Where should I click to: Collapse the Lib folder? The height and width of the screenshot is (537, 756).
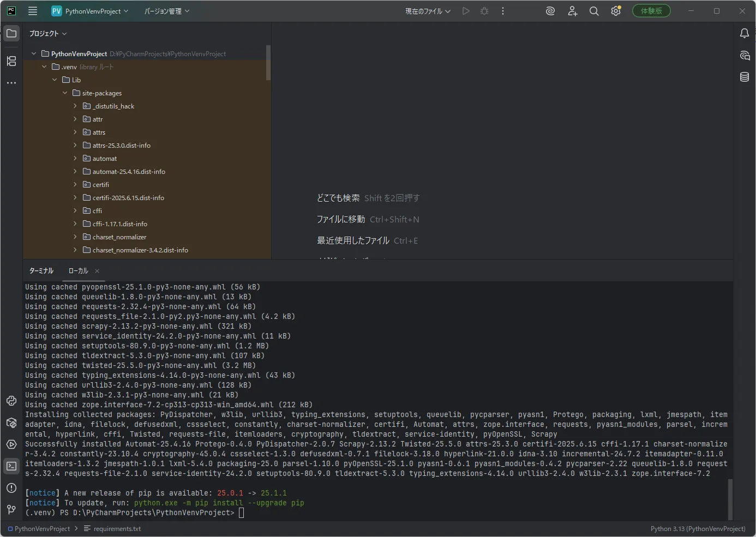(x=55, y=80)
